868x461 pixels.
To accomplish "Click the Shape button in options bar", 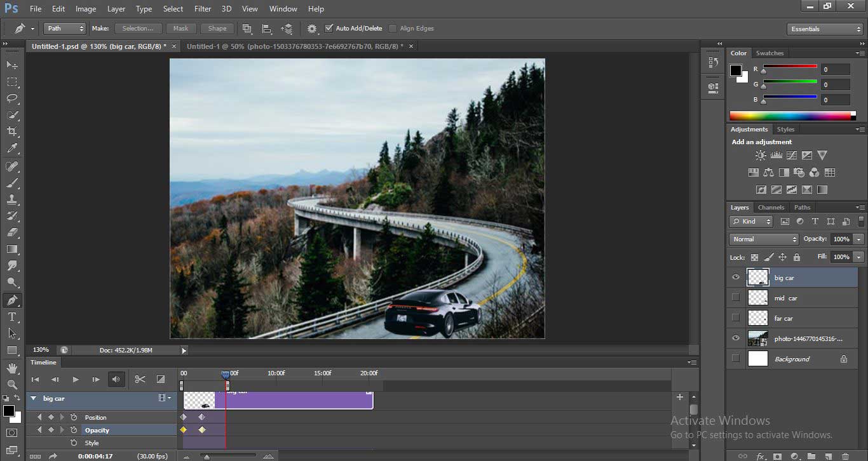I will (217, 29).
